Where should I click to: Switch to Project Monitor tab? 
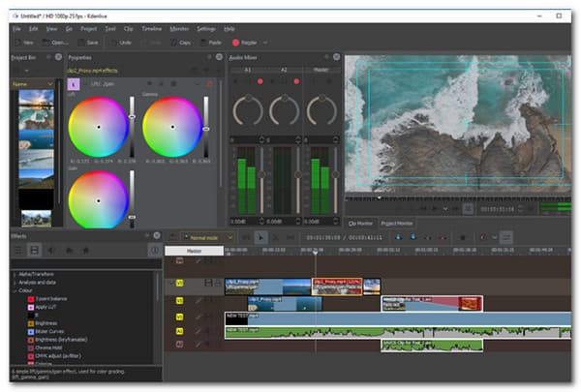[396, 224]
